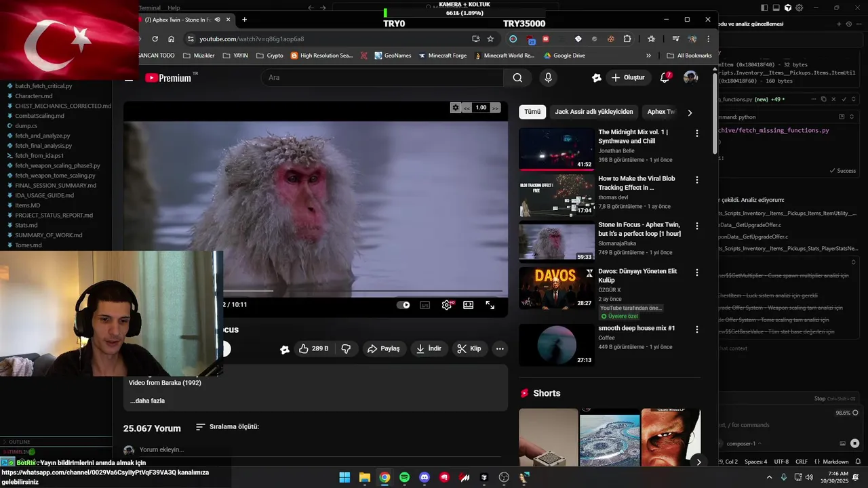Open Spotify from the taskbar
This screenshot has height=488, width=868.
pyautogui.click(x=404, y=477)
